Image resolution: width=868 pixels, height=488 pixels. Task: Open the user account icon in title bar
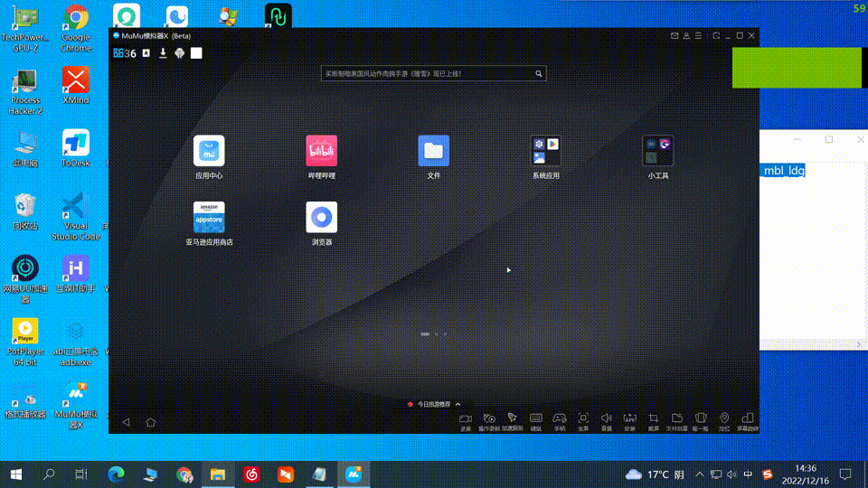(686, 36)
